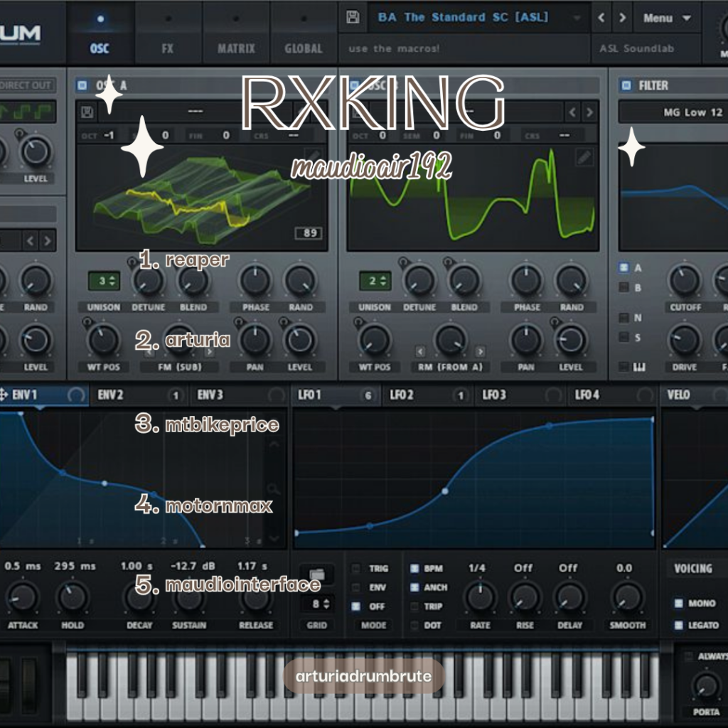Click the OSC A wavetable index 89 box

(309, 233)
